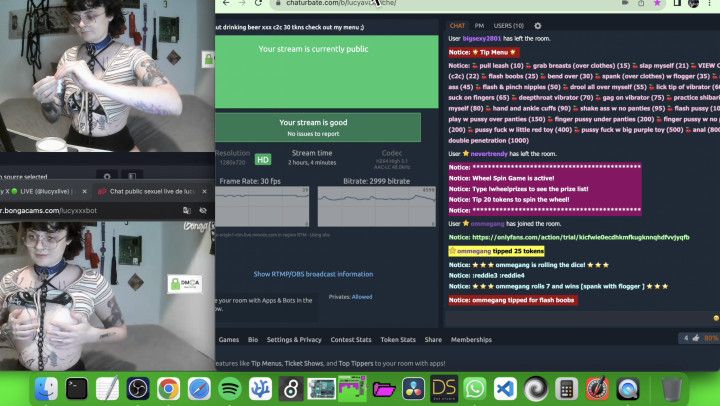
Task: Open Spotify from the dock
Action: click(x=230, y=389)
